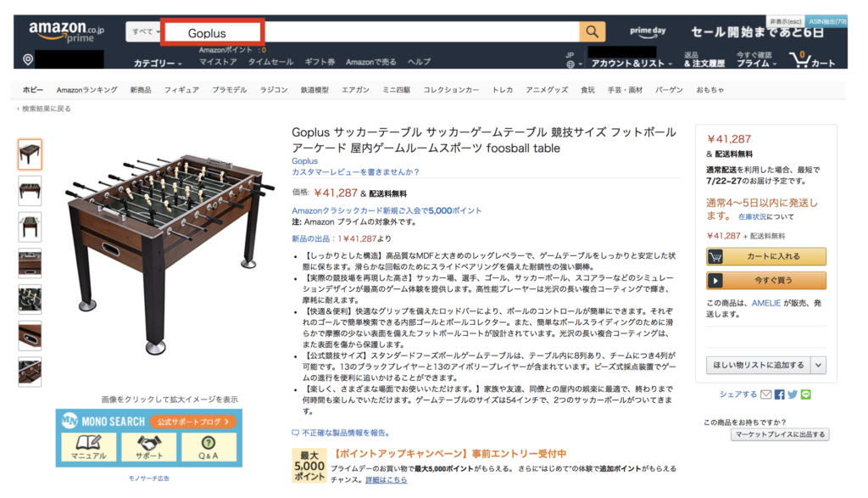Select the 新商品 tab
This screenshot has height=498, width=868.
click(141, 90)
